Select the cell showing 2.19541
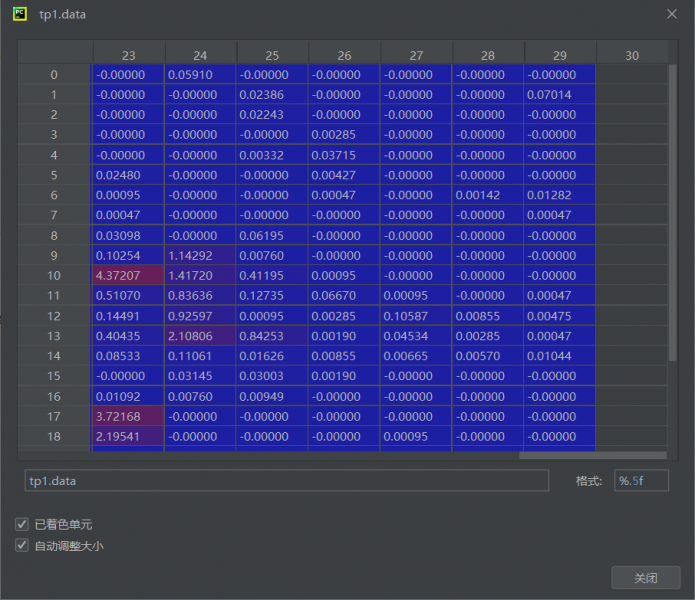Image resolution: width=695 pixels, height=600 pixels. coord(128,437)
